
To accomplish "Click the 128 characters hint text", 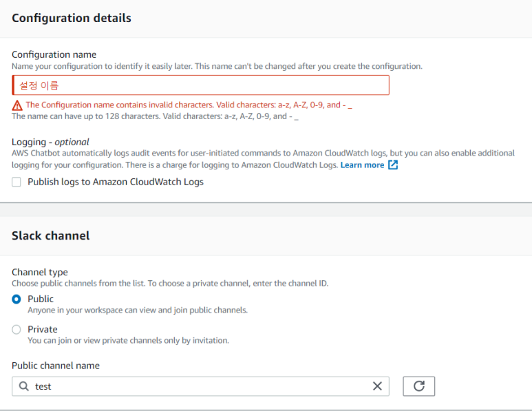I will click(155, 116).
